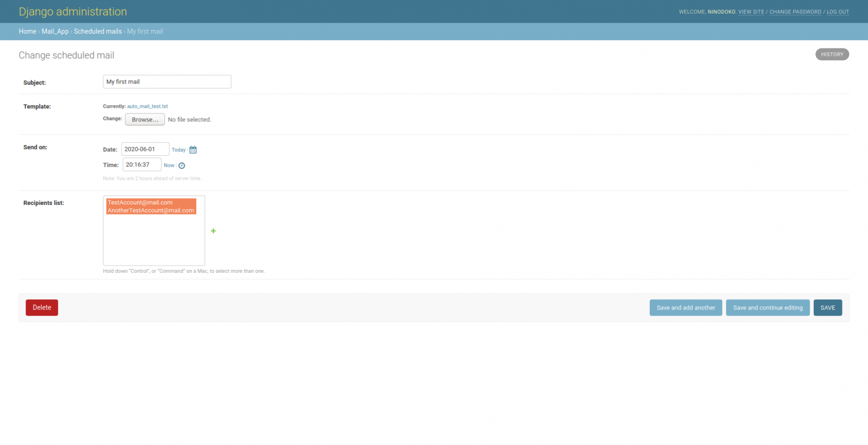View the History of this mail
868x445 pixels.
(x=832, y=54)
